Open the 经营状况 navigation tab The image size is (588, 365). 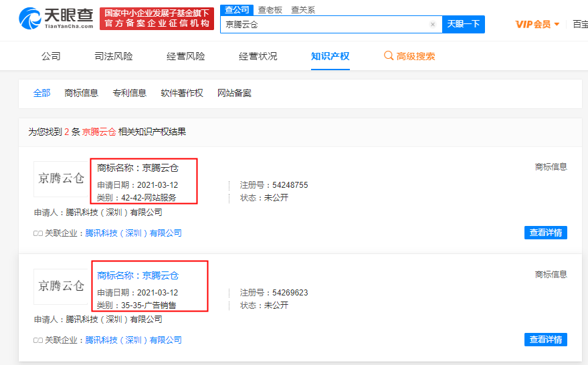[x=258, y=56]
